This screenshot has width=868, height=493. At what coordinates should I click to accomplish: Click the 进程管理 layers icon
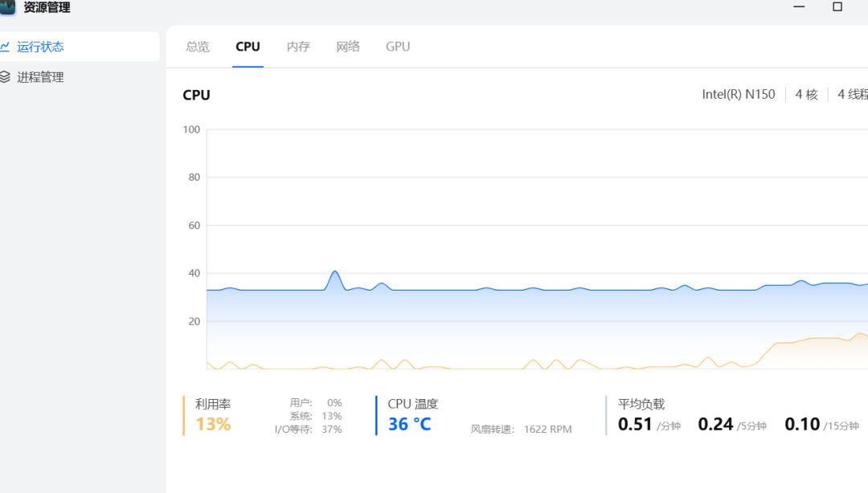coord(5,77)
